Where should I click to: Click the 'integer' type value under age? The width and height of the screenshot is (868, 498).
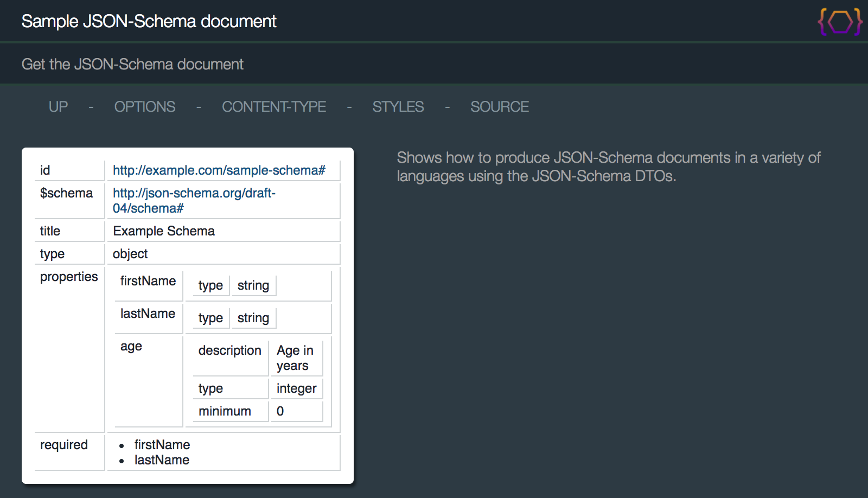(296, 388)
